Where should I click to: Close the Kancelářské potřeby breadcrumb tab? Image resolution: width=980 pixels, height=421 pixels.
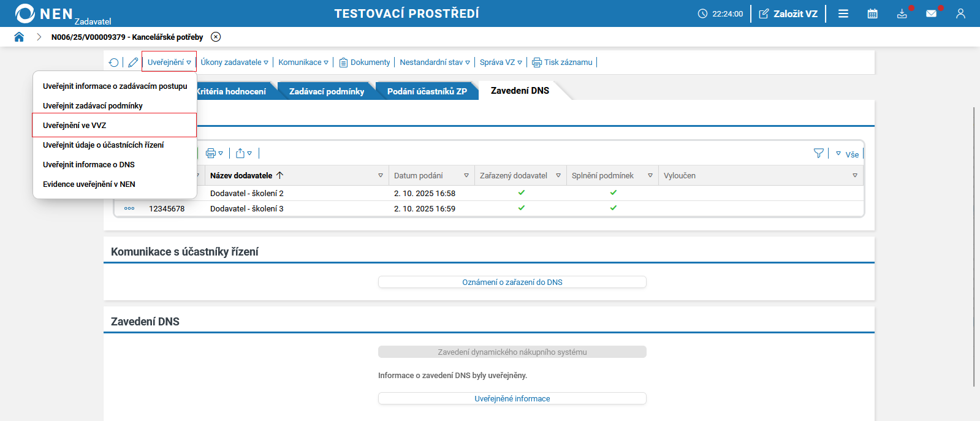(x=216, y=37)
